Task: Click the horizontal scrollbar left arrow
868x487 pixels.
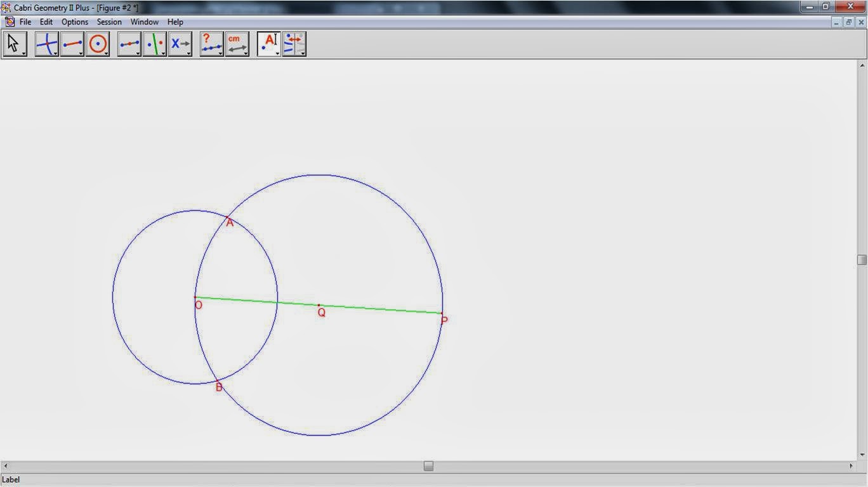Action: [5, 466]
